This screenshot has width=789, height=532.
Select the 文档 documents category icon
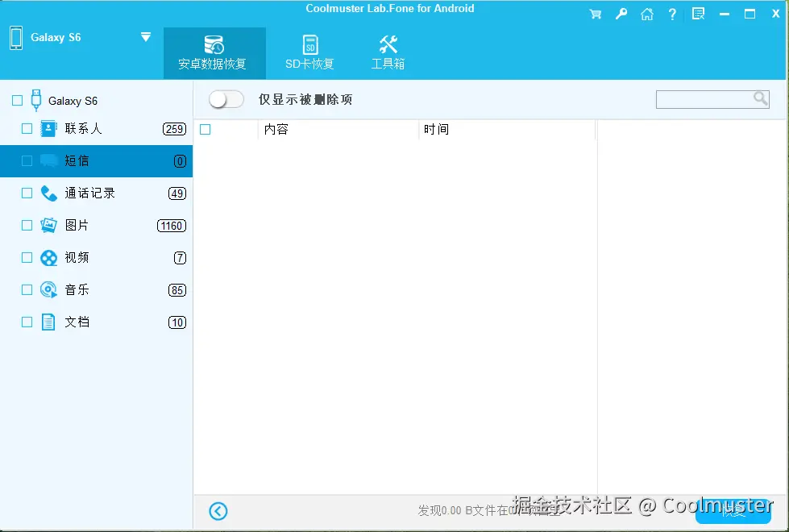click(47, 322)
